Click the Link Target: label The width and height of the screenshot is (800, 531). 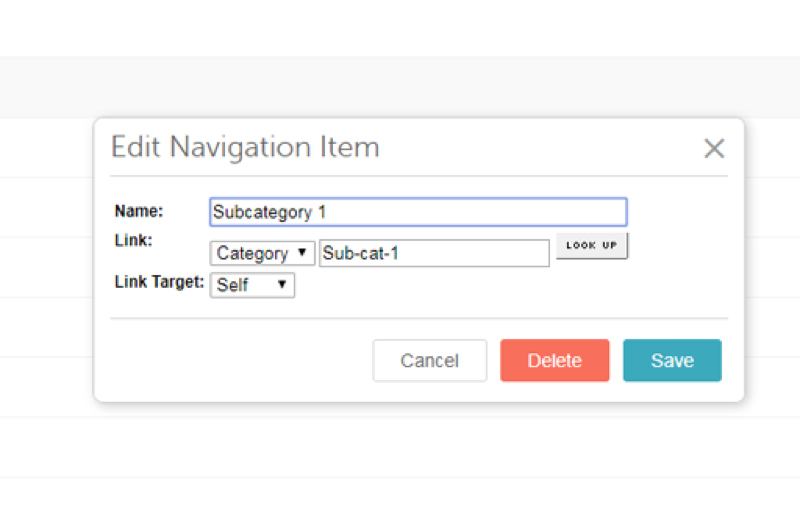pos(159,282)
